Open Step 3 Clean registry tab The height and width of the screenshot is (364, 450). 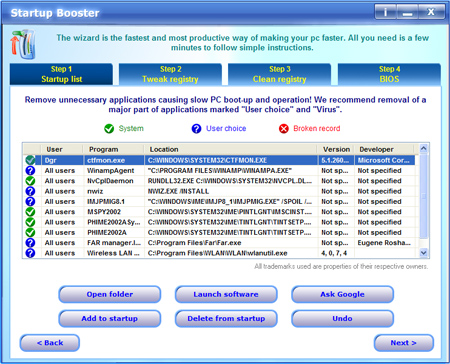click(x=279, y=74)
